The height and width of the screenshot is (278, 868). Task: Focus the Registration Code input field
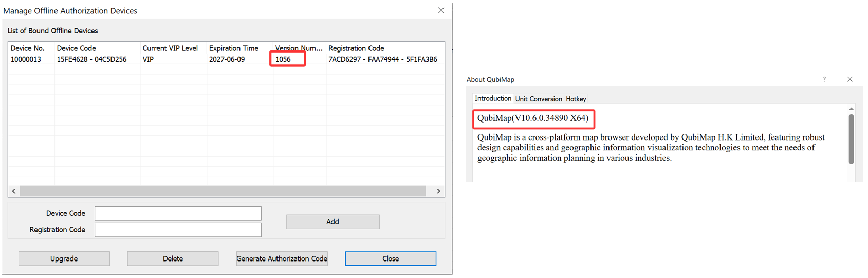click(x=178, y=230)
